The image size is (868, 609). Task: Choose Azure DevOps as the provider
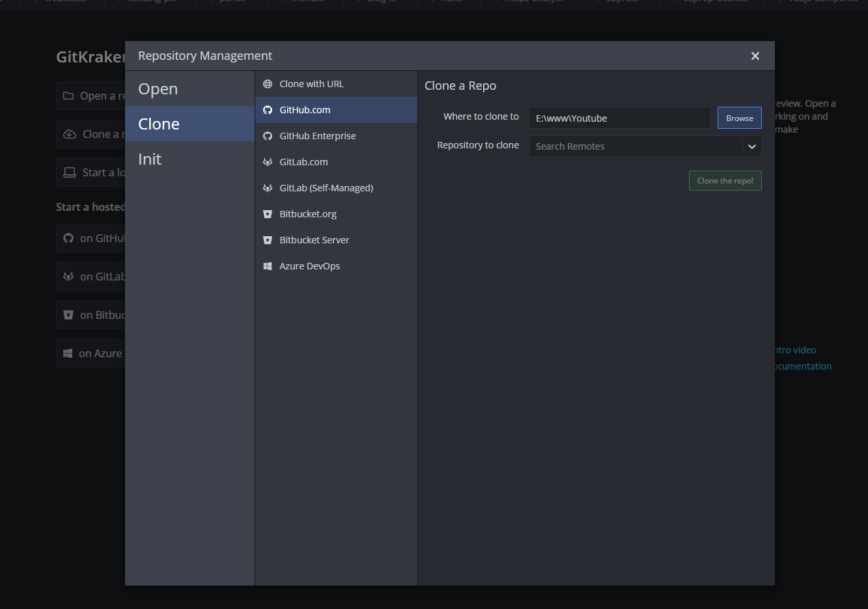[x=336, y=266]
